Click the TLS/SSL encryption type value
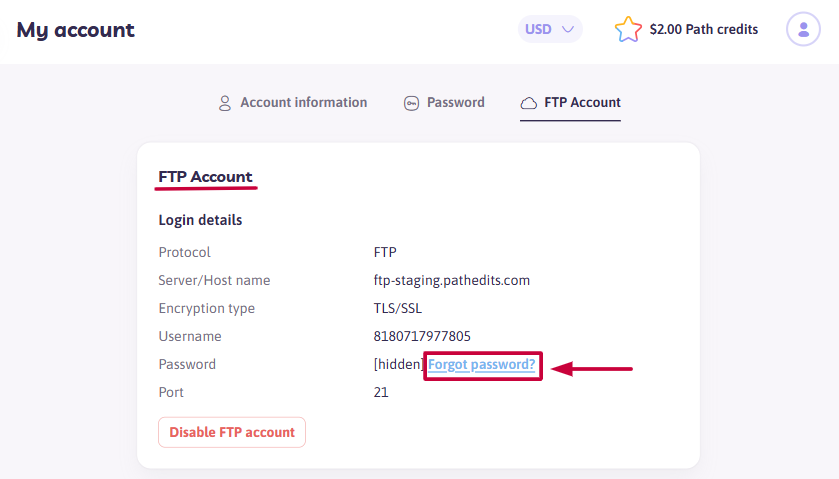The image size is (839, 479). (398, 308)
